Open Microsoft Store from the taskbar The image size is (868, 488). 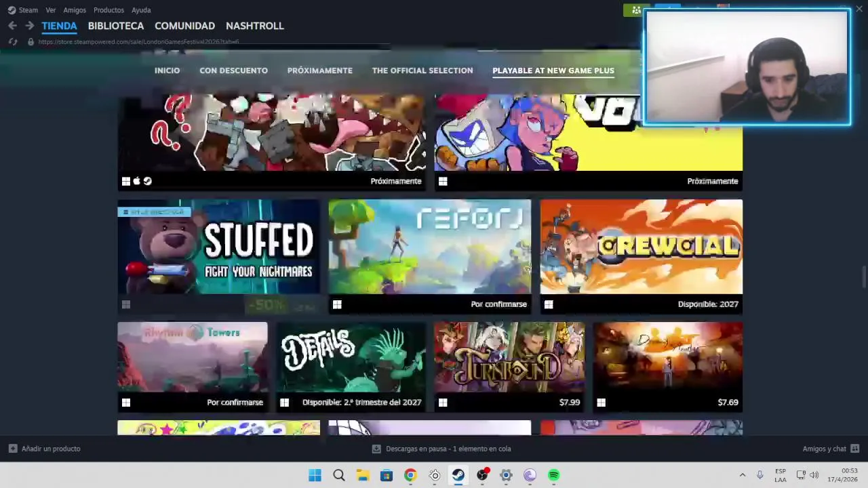tap(387, 475)
